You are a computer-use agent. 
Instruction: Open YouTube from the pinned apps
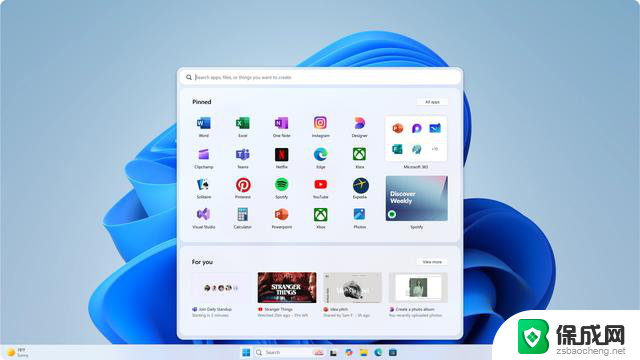point(320,184)
